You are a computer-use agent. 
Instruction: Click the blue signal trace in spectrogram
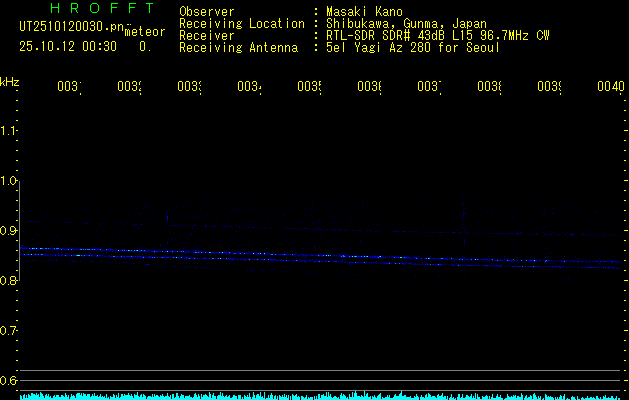(x=300, y=254)
